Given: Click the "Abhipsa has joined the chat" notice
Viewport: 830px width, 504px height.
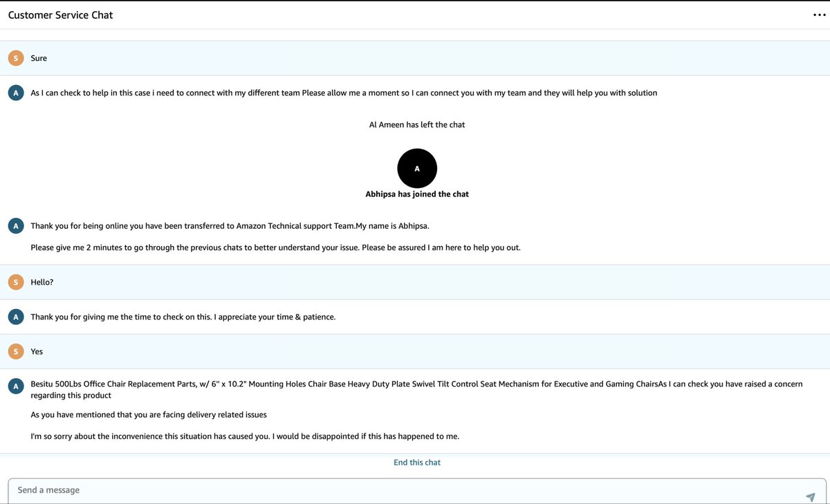Looking at the screenshot, I should click(x=417, y=194).
